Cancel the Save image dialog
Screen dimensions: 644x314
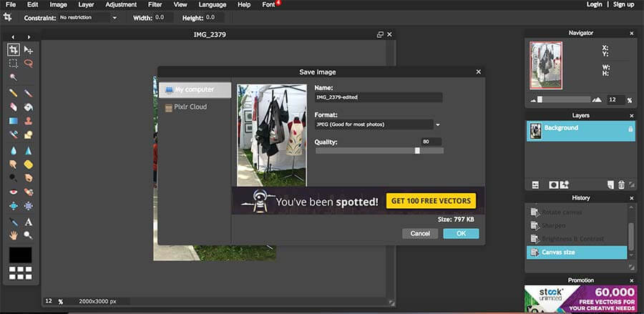pos(420,233)
